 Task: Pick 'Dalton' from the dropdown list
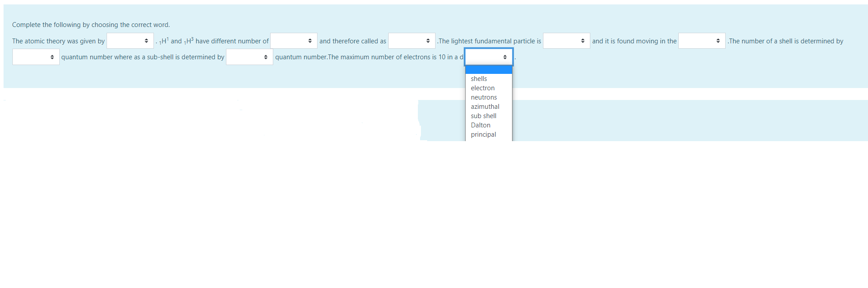pos(489,125)
